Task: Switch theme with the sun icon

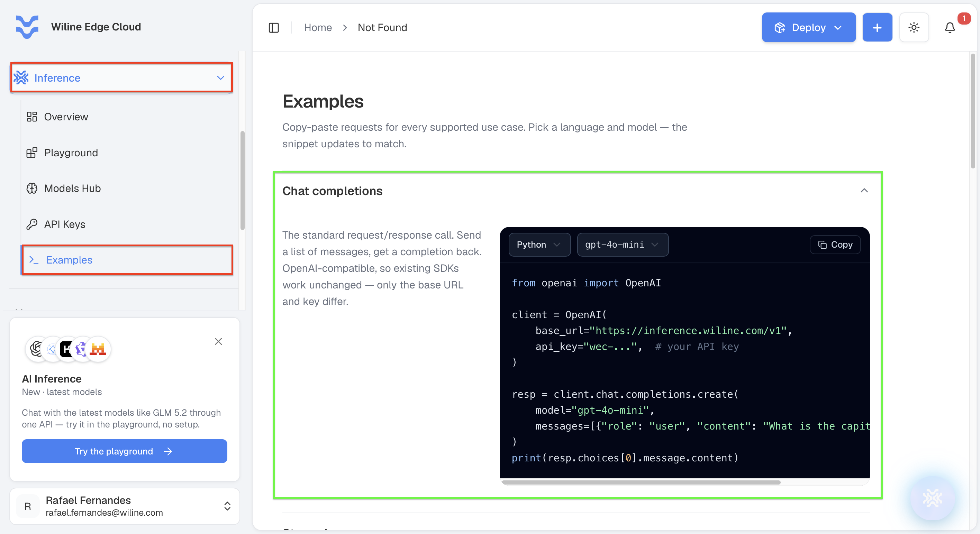Action: click(x=914, y=27)
